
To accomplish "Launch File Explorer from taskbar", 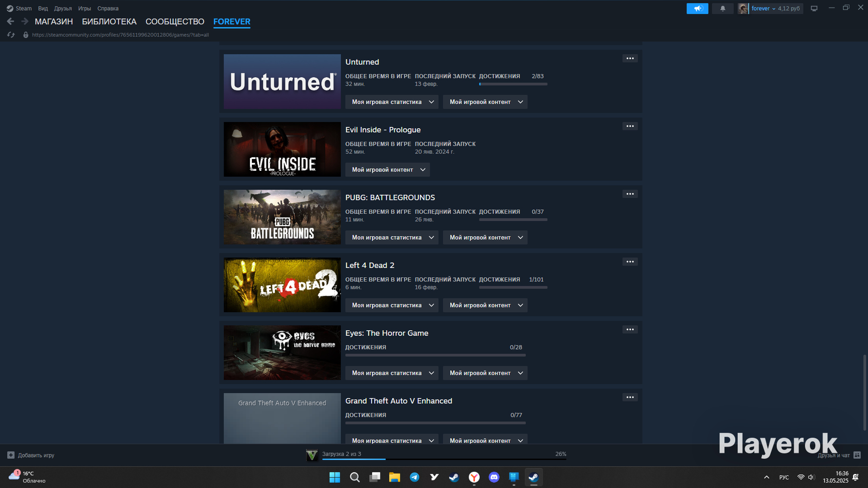I will [394, 477].
